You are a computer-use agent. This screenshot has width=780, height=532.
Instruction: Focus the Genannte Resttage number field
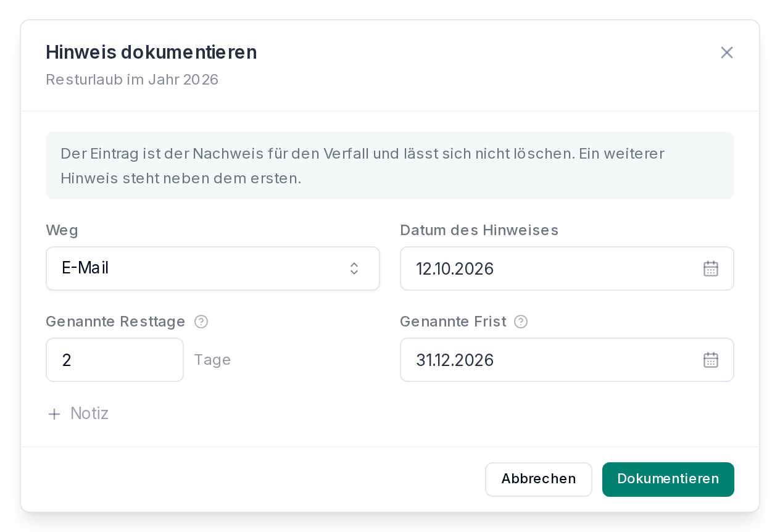pos(115,360)
